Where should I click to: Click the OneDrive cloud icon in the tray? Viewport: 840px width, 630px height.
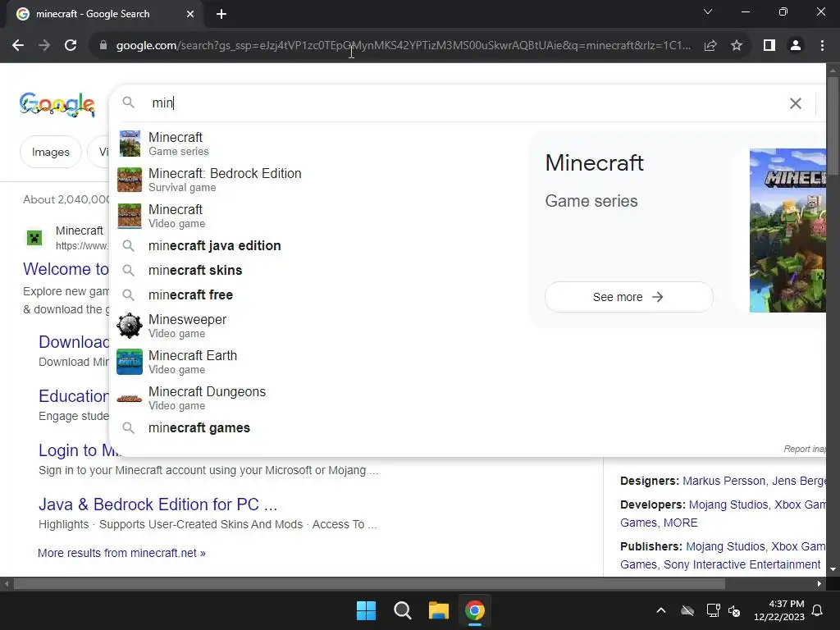[687, 610]
